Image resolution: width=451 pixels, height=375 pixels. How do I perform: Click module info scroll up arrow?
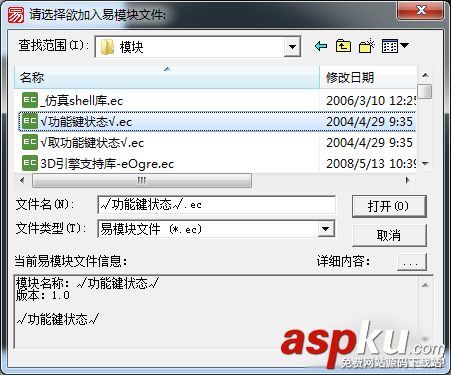425,285
